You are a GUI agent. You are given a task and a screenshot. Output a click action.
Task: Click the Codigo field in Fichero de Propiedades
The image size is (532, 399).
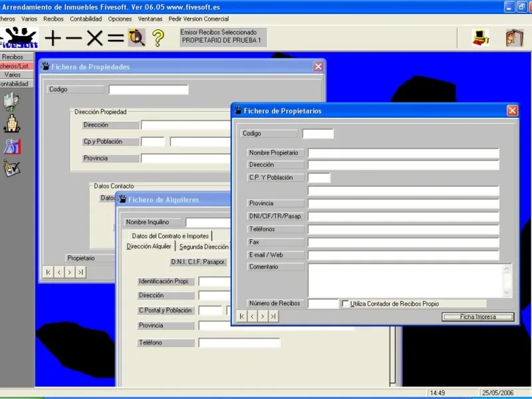pos(148,90)
